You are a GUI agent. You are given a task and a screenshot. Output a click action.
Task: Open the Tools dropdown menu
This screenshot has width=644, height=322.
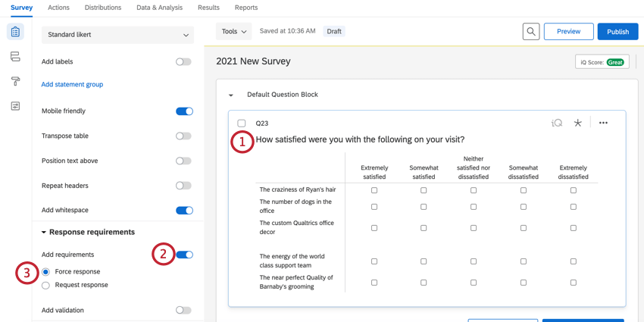click(233, 32)
